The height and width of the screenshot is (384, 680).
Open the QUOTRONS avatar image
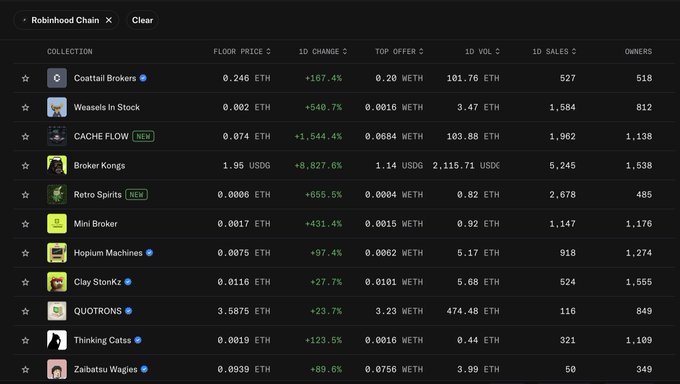tap(57, 311)
